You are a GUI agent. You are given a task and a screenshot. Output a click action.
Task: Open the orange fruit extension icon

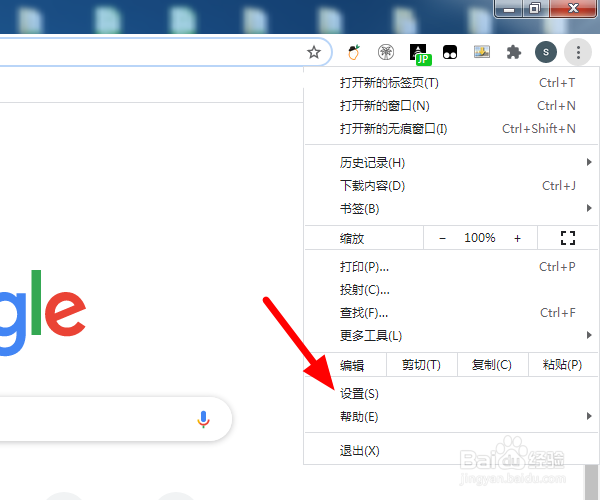(x=354, y=52)
